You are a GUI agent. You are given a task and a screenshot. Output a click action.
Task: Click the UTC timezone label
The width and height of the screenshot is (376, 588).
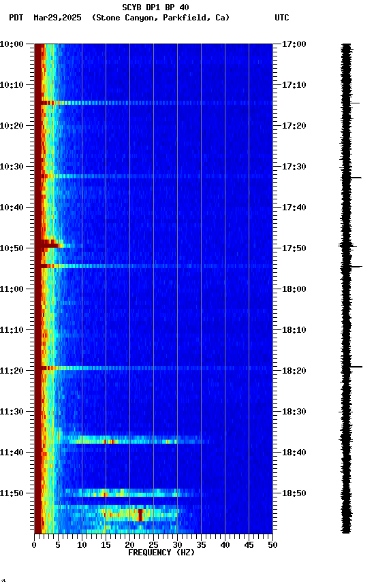(x=282, y=18)
